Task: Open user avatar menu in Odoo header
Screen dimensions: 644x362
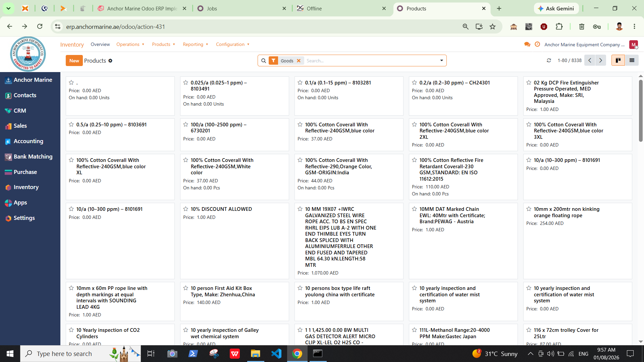Action: (x=633, y=45)
